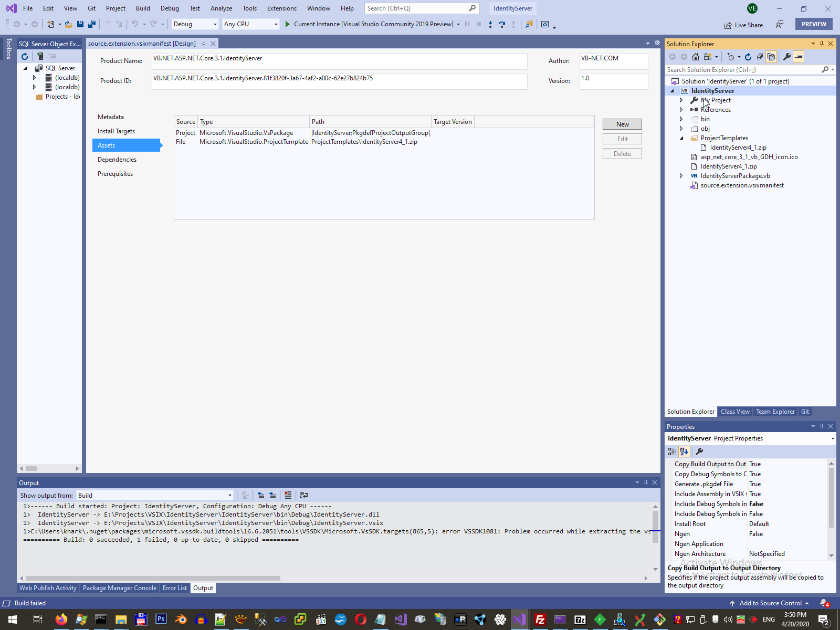The image size is (840, 630).
Task: Click the Step Over debug icon
Action: tap(502, 24)
